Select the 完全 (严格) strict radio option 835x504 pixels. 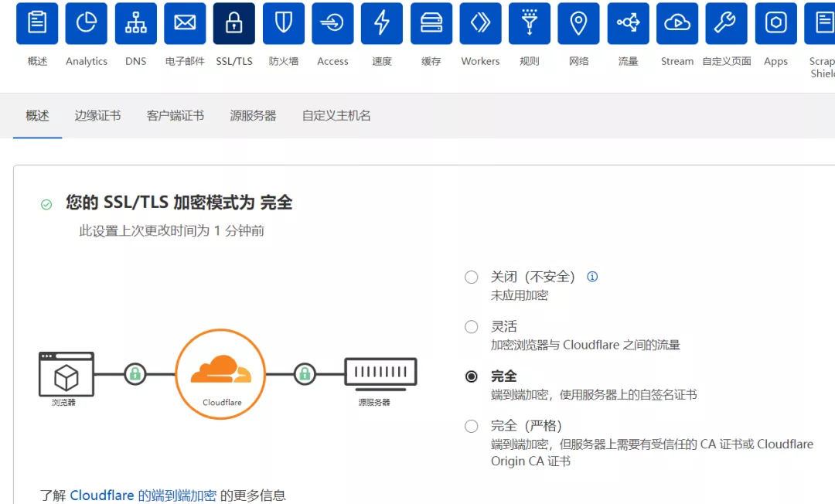tap(472, 426)
